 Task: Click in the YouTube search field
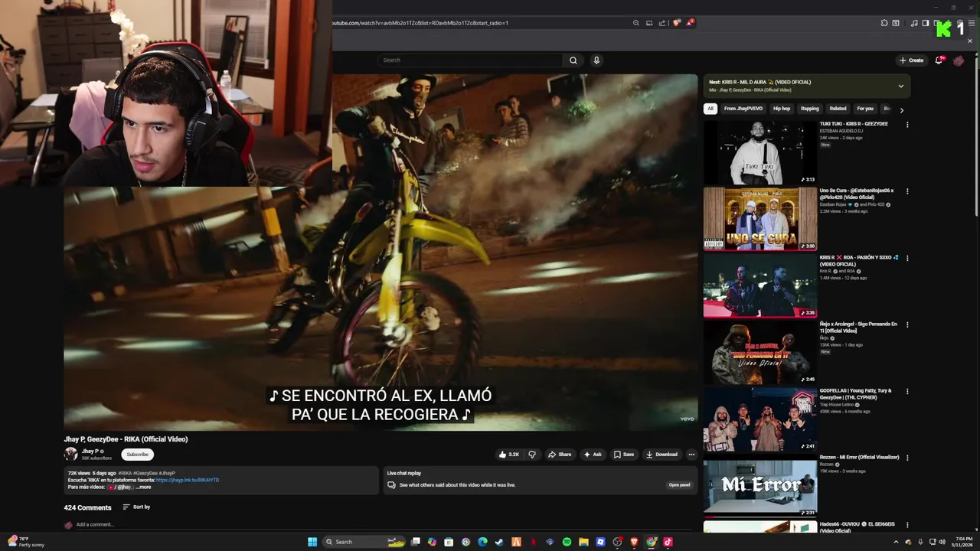[x=471, y=60]
